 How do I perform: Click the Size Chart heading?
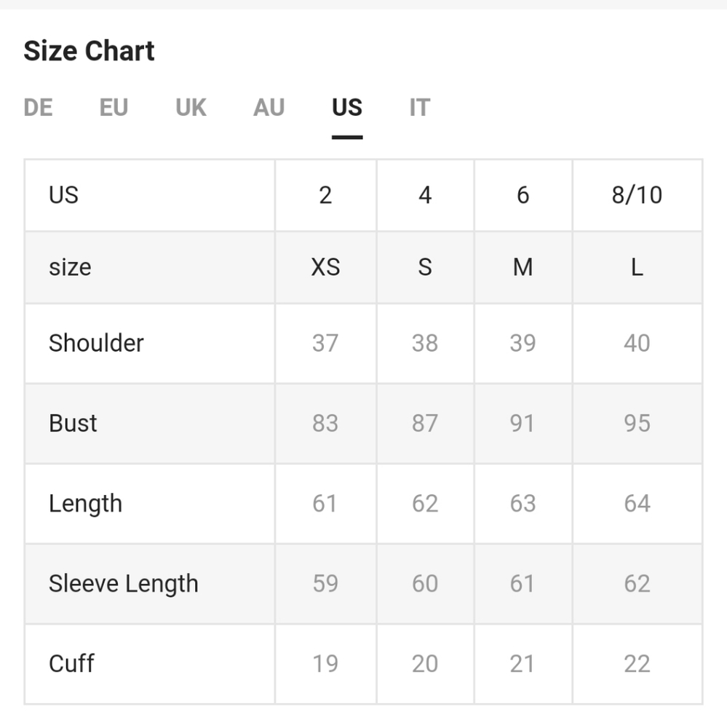pyautogui.click(x=89, y=51)
